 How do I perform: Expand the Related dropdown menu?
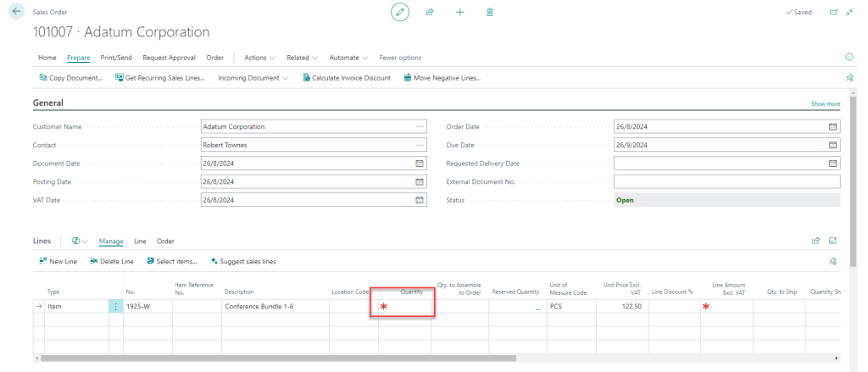click(302, 58)
